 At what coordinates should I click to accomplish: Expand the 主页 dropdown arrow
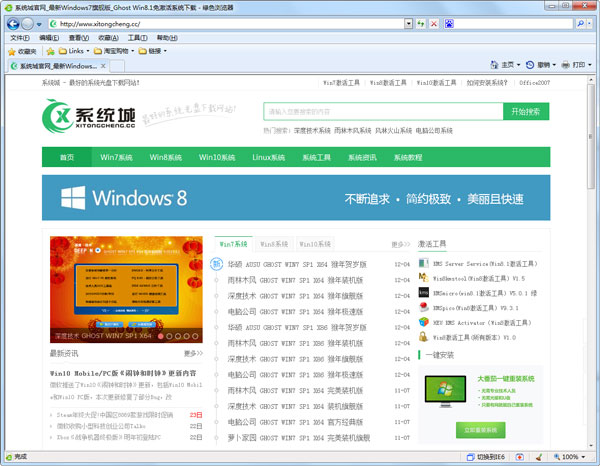click(x=518, y=65)
